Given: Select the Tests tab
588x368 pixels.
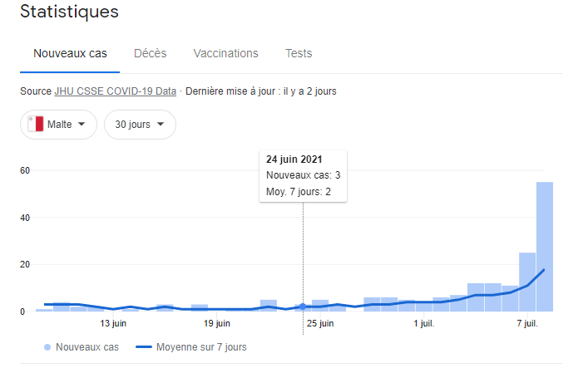Looking at the screenshot, I should pos(299,53).
